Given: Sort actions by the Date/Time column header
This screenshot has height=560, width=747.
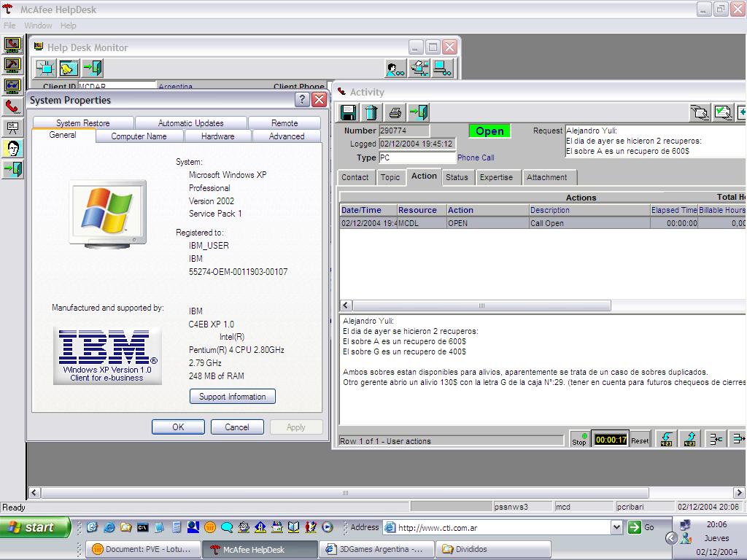Looking at the screenshot, I should [368, 210].
